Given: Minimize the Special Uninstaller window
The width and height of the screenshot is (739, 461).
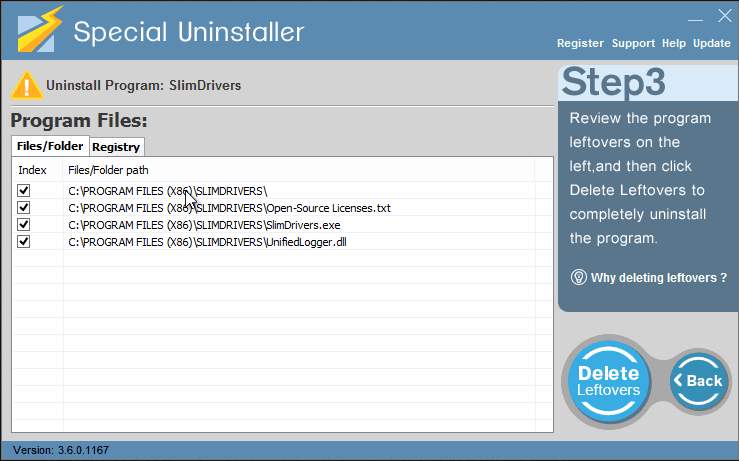Looking at the screenshot, I should (x=695, y=19).
